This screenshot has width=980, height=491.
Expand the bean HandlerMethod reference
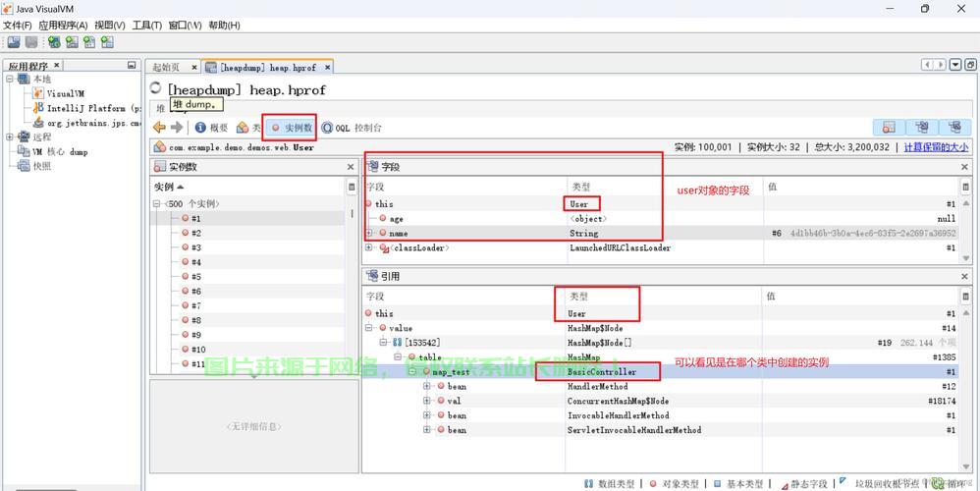point(427,386)
